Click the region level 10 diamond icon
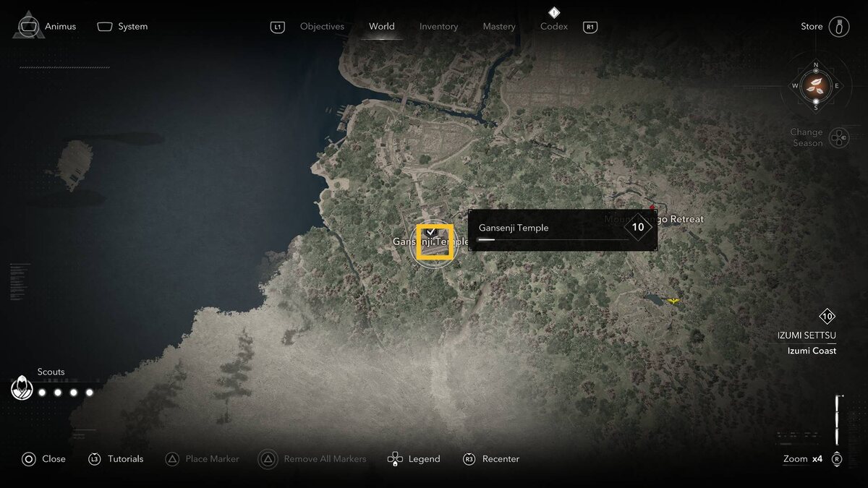Viewport: 868px width, 488px height. (827, 317)
